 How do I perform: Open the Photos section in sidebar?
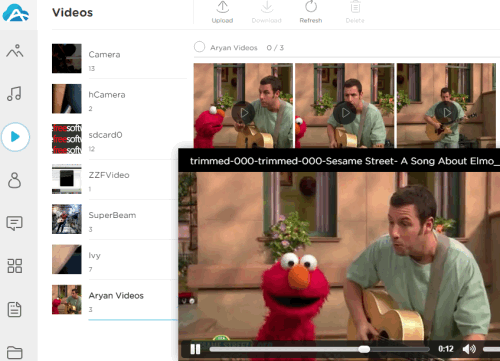15,51
